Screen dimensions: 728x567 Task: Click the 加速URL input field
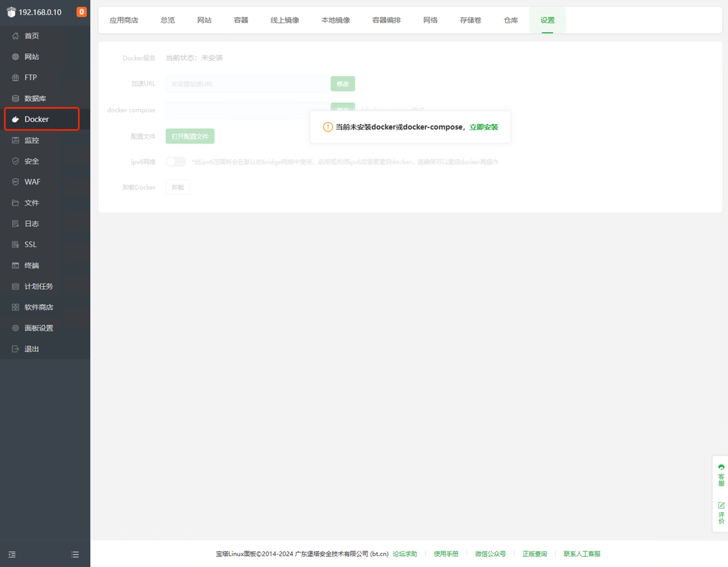pyautogui.click(x=247, y=84)
